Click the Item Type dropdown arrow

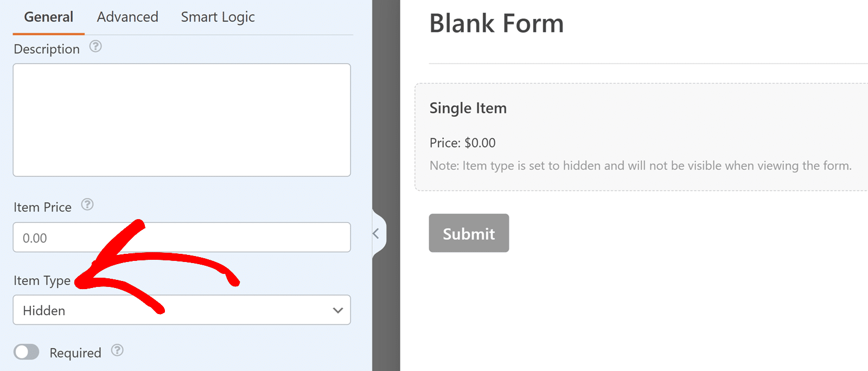tap(337, 310)
